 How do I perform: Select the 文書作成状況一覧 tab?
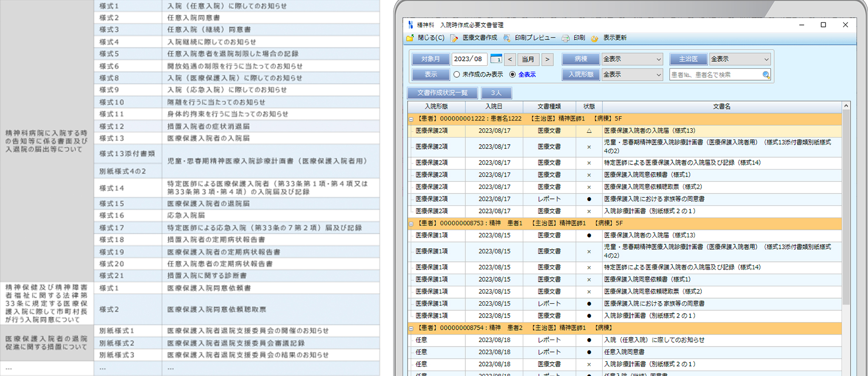442,93
